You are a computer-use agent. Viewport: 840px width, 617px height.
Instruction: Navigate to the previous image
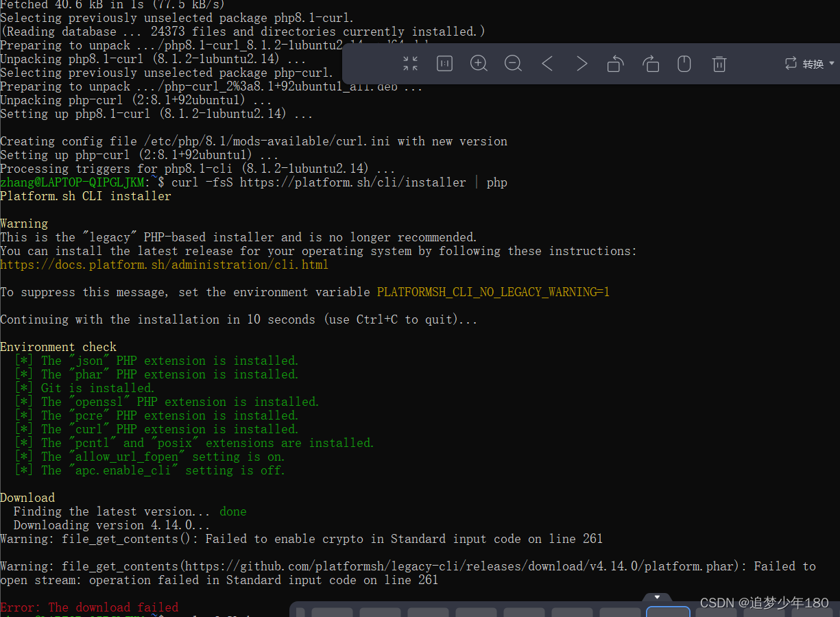click(x=547, y=63)
